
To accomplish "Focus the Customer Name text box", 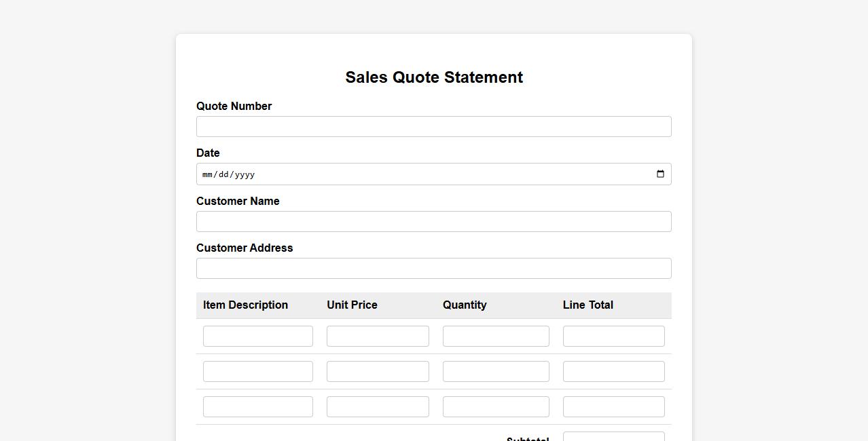I will pos(433,222).
